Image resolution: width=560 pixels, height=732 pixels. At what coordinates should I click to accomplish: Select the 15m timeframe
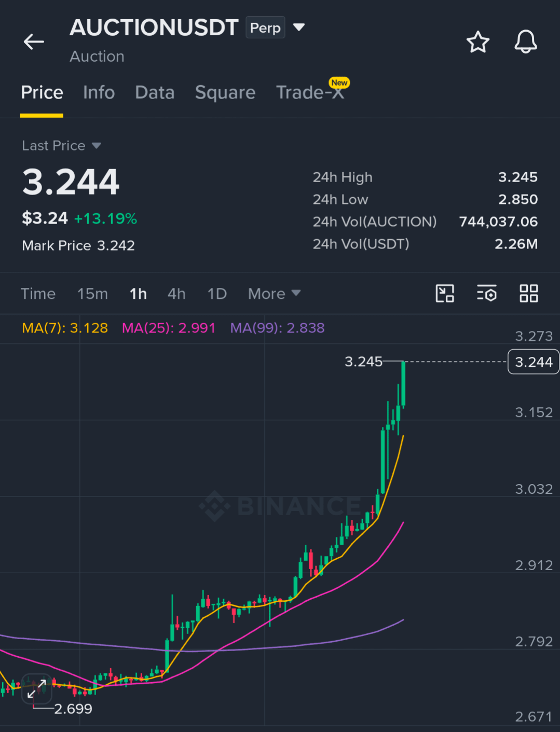92,294
